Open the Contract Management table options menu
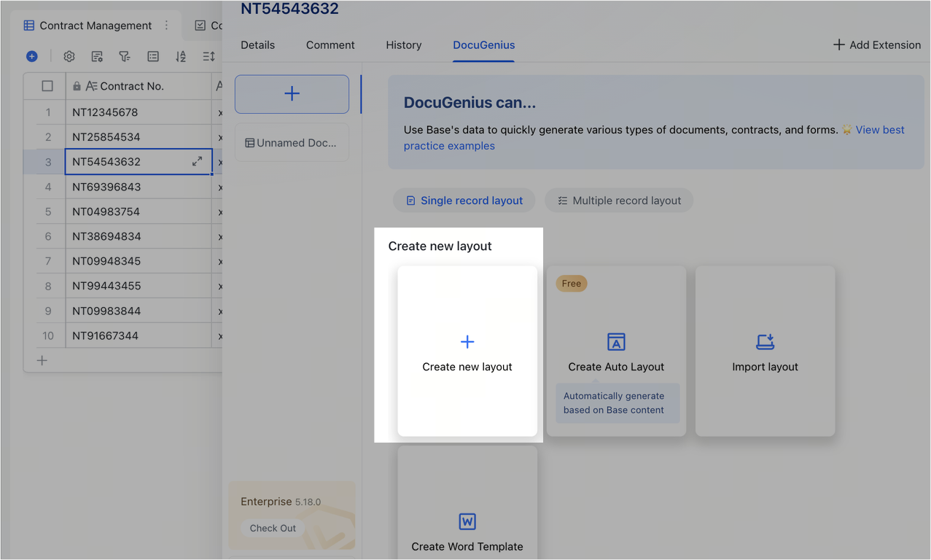 click(166, 25)
